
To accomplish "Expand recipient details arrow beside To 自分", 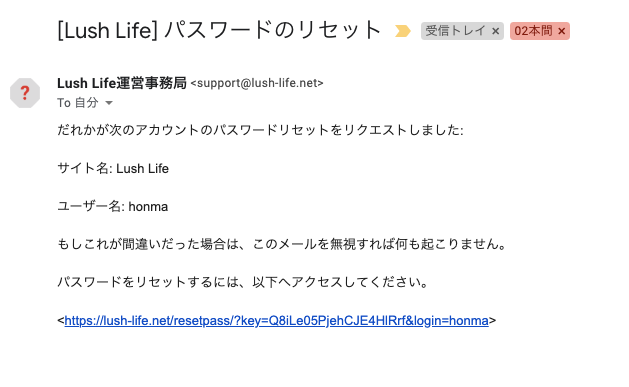I will tap(109, 103).
